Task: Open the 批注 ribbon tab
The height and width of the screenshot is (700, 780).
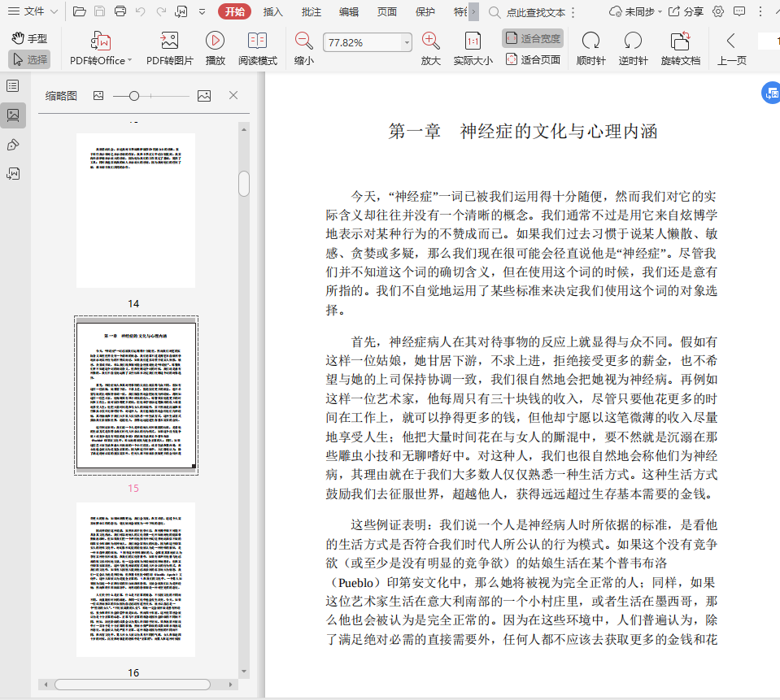Action: 311,11
